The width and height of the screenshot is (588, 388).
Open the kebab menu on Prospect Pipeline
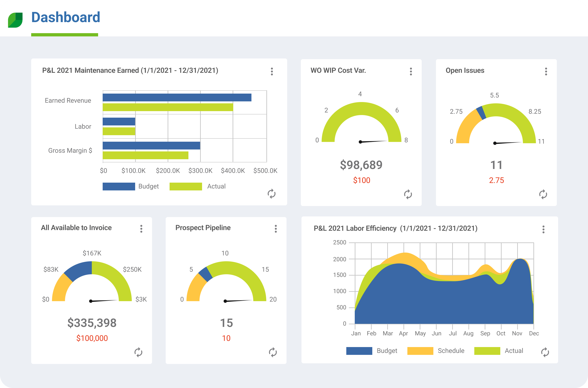(x=276, y=229)
